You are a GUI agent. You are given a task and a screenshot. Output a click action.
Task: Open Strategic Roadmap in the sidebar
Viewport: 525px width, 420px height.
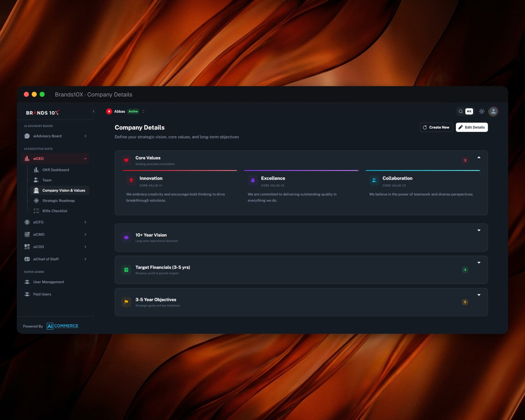[59, 201]
